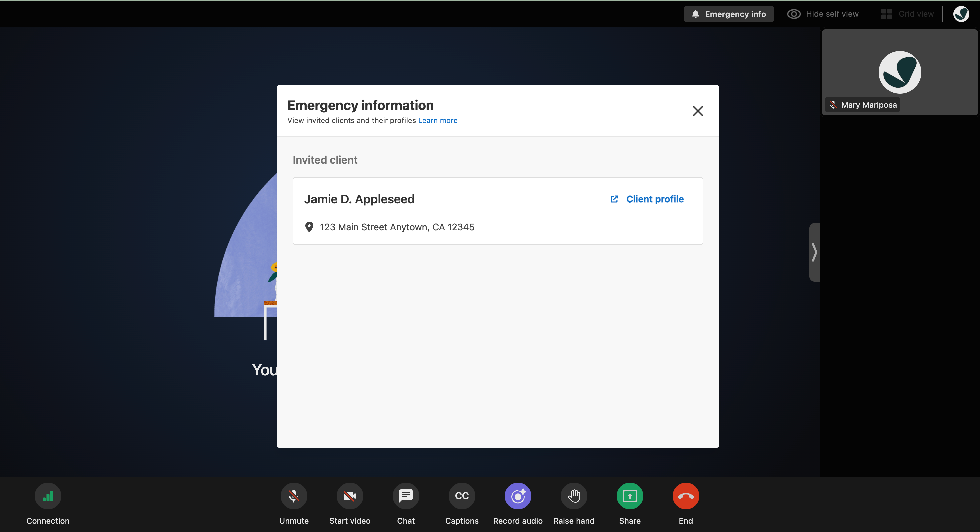The image size is (980, 532).
Task: Start video with the camera button
Action: (350, 496)
